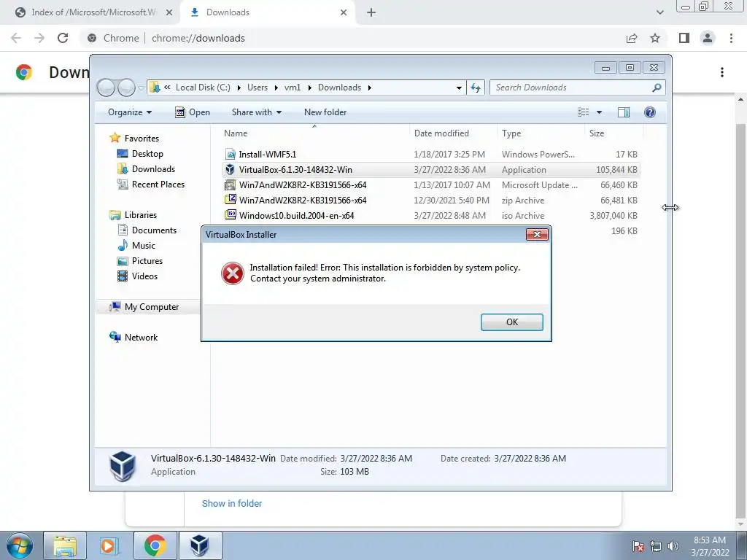Open Desktop in navigation pane

[x=147, y=154]
